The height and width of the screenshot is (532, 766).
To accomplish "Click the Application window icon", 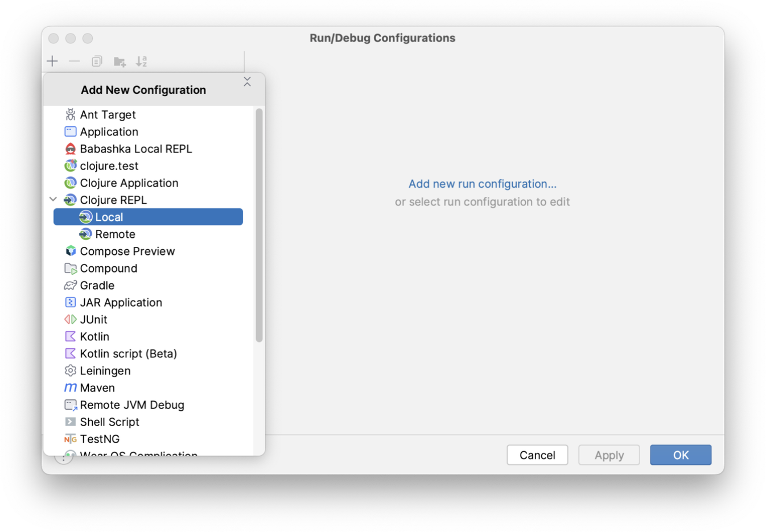I will click(x=70, y=131).
